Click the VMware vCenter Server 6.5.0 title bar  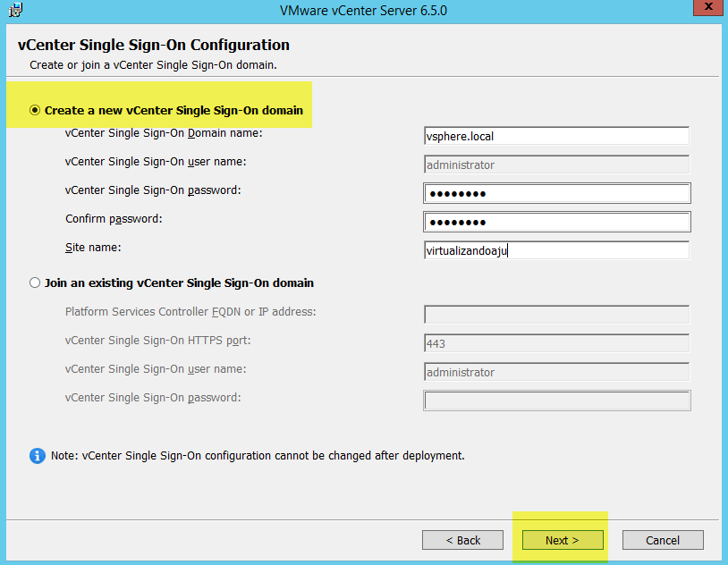[x=362, y=10]
